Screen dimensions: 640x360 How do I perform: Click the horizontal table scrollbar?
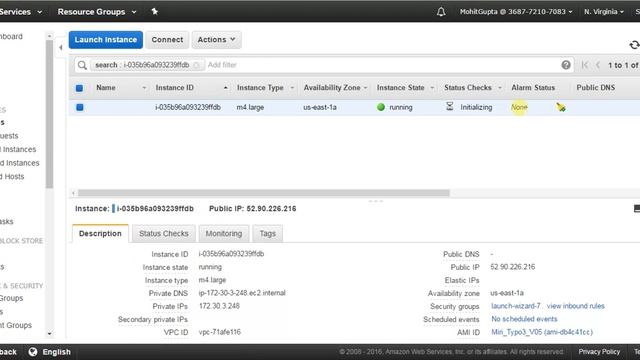click(264, 193)
